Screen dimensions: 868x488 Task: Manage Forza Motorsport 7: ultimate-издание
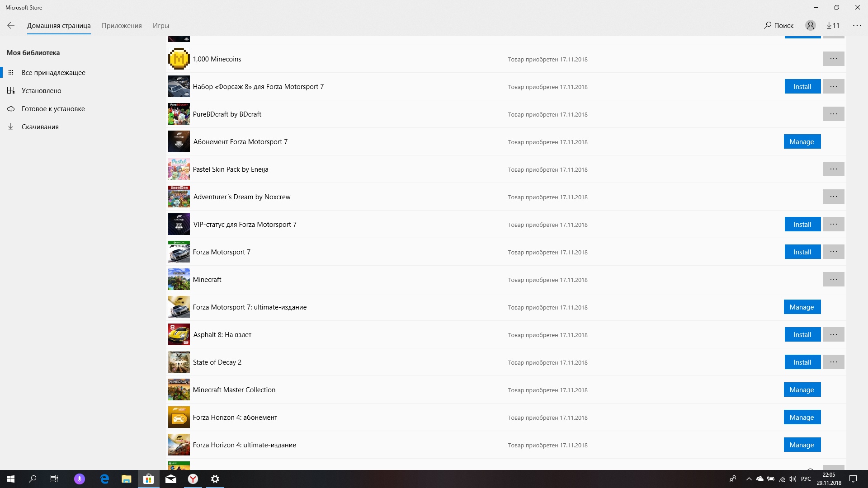point(802,307)
